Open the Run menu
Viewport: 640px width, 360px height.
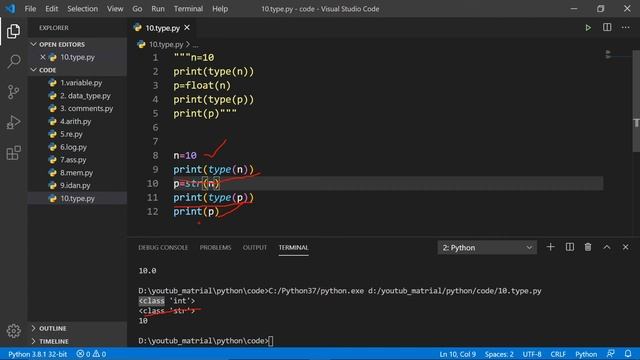pos(158,9)
